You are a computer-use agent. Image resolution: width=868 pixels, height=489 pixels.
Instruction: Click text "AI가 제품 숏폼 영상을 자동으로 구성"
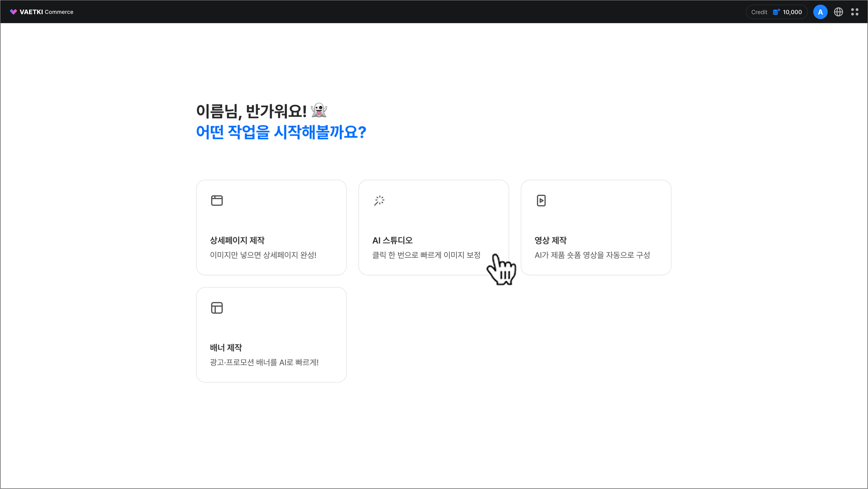point(592,255)
